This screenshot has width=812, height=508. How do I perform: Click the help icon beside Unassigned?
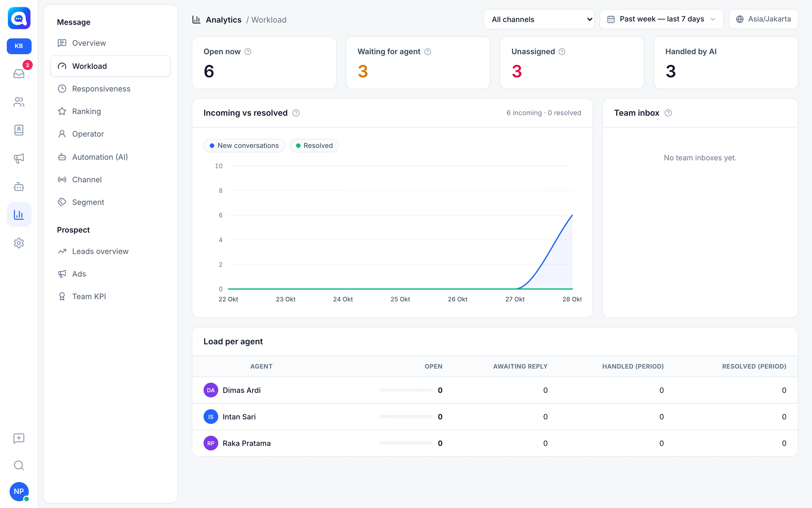(x=562, y=52)
